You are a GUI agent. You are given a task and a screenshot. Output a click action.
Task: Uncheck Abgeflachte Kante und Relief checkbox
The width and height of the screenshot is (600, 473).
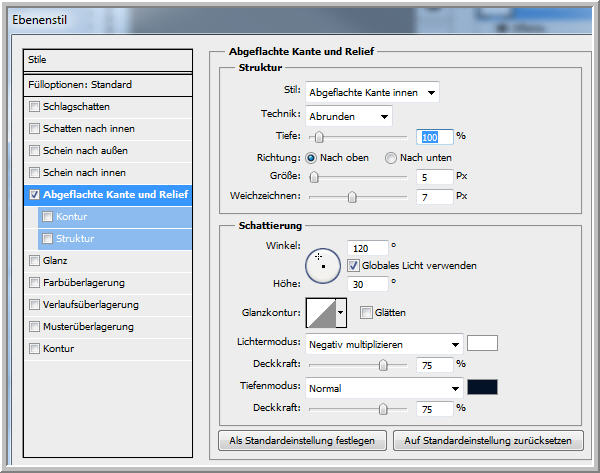coord(34,194)
